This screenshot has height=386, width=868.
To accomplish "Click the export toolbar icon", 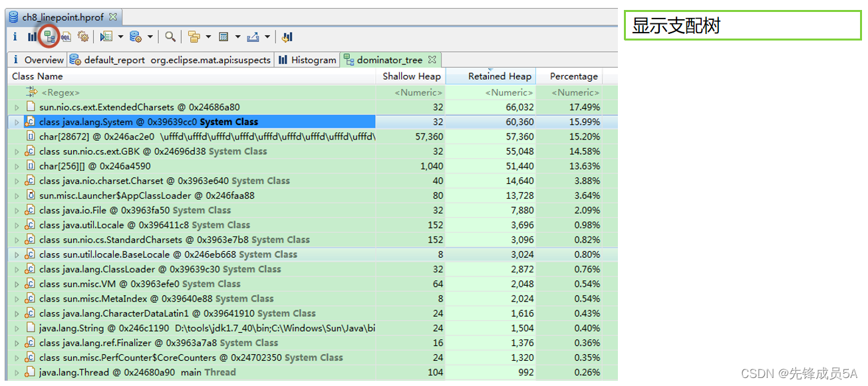I will 253,37.
